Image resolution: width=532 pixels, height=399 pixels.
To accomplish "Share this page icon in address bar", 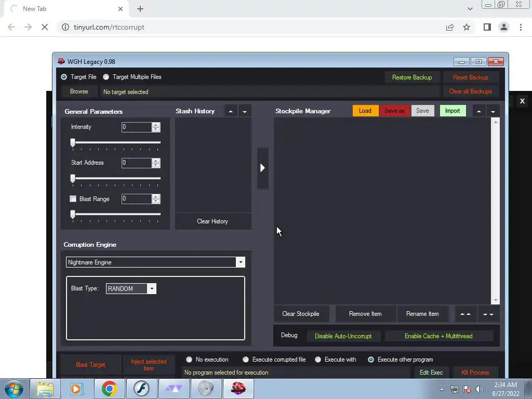I will tap(450, 27).
